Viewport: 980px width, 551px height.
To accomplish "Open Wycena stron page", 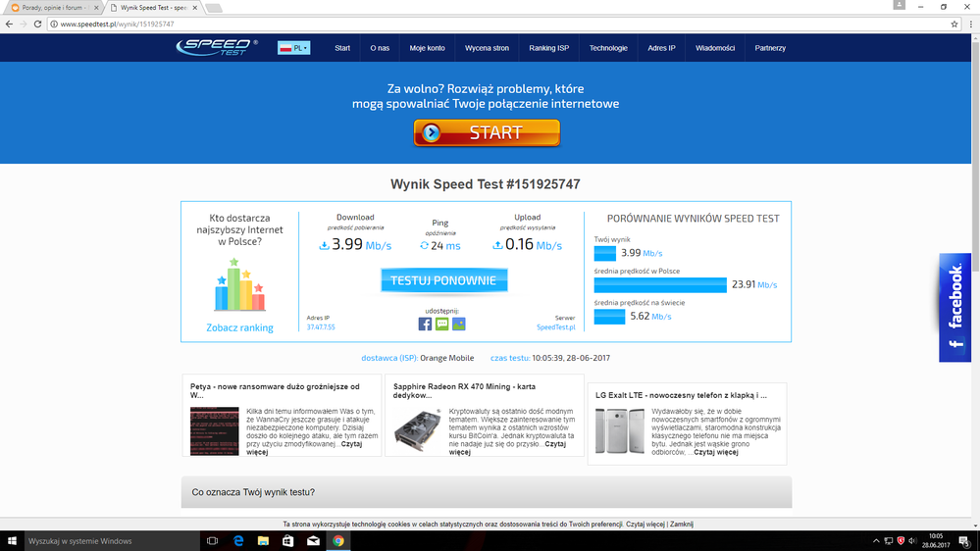I will 487,48.
